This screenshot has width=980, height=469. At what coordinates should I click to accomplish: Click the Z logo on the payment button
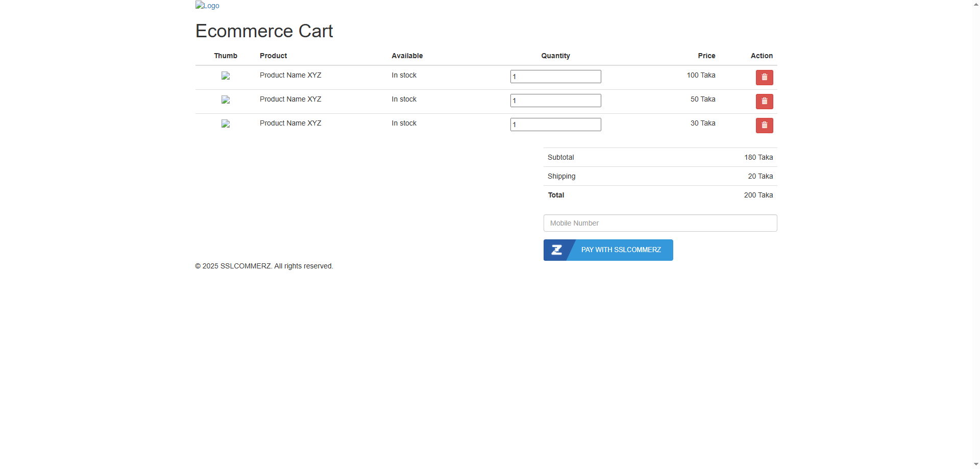pyautogui.click(x=557, y=250)
